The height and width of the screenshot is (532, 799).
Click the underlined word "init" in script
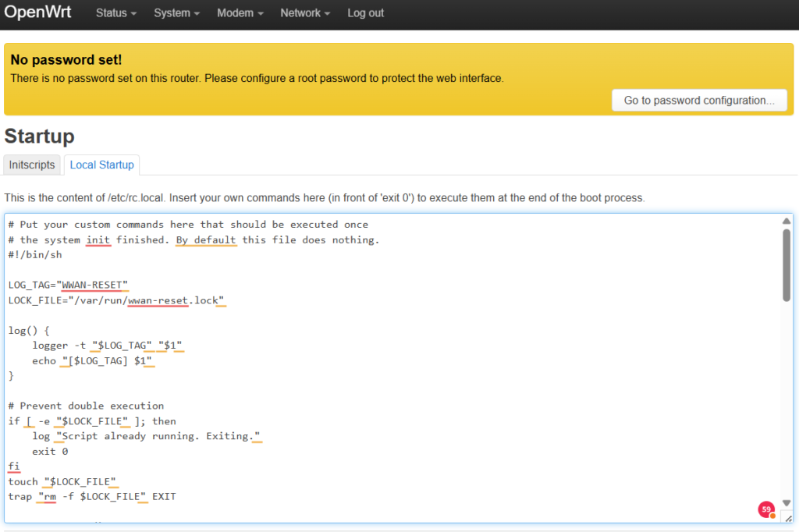point(98,239)
